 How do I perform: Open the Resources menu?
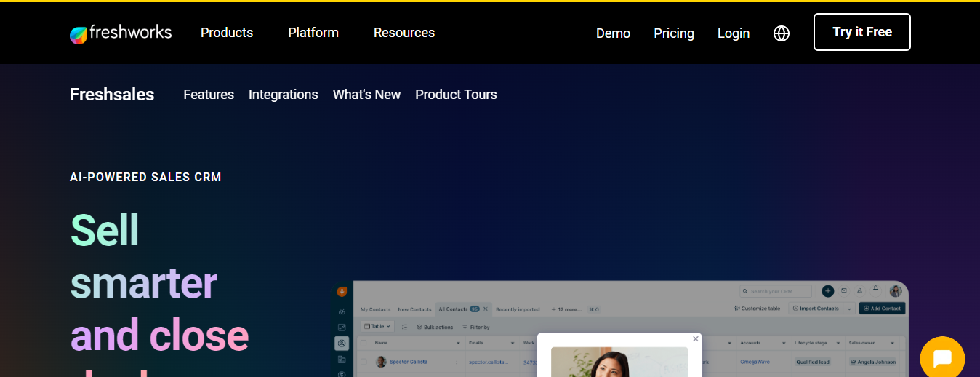(x=404, y=33)
